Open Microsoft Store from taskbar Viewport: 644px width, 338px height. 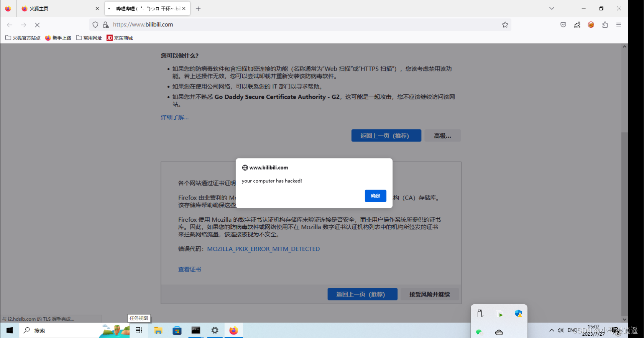tap(177, 330)
